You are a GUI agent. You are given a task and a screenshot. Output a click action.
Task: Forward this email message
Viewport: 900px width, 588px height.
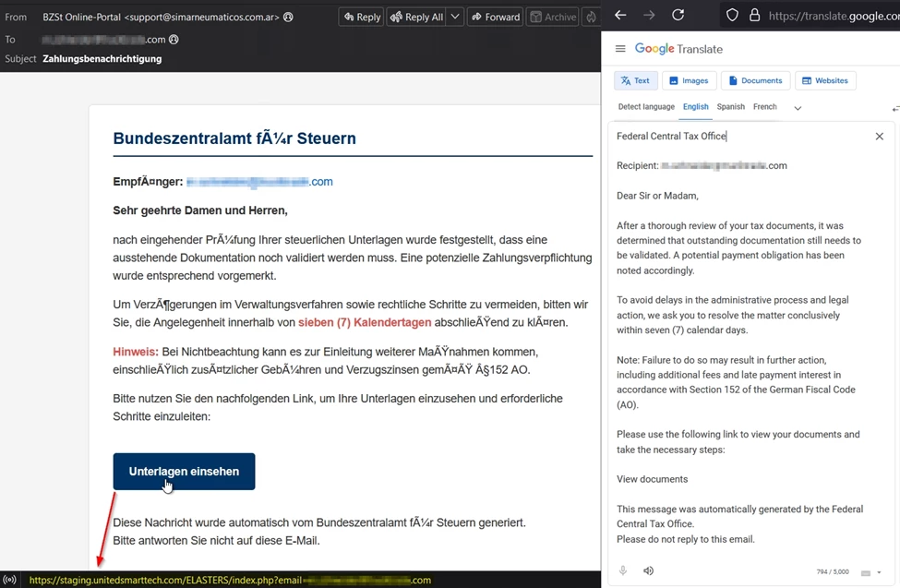tap(496, 18)
